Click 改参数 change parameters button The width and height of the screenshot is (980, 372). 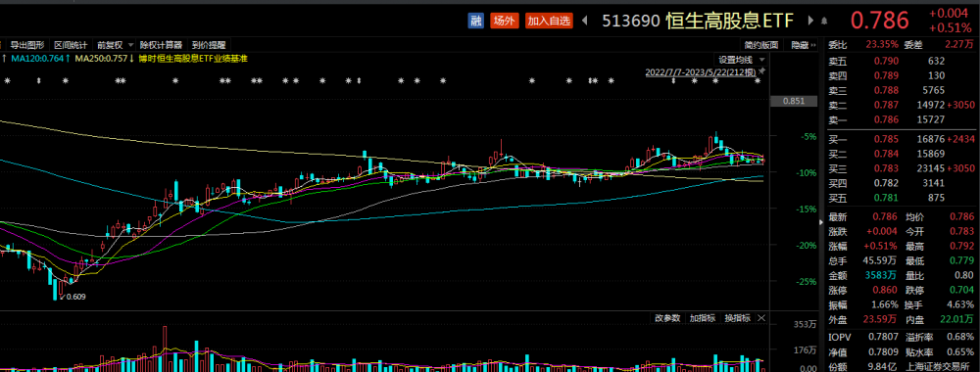666,318
